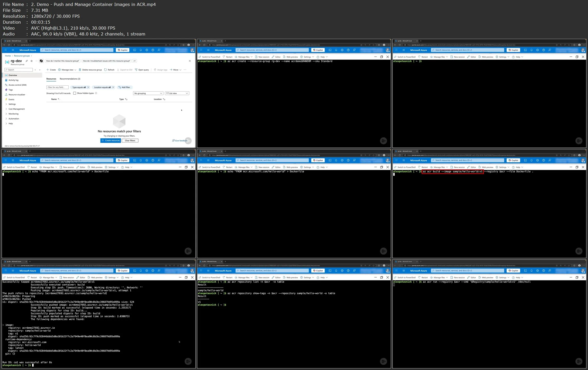Click Web preview in the az acr repository list frame
This screenshot has height=370, width=588.
pos(290,277)
